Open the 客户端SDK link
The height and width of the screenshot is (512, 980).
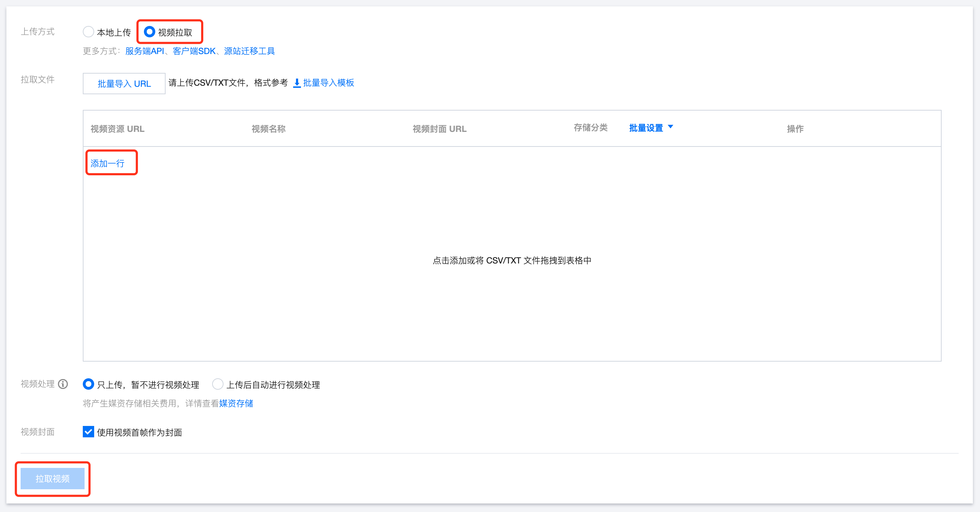(x=194, y=51)
